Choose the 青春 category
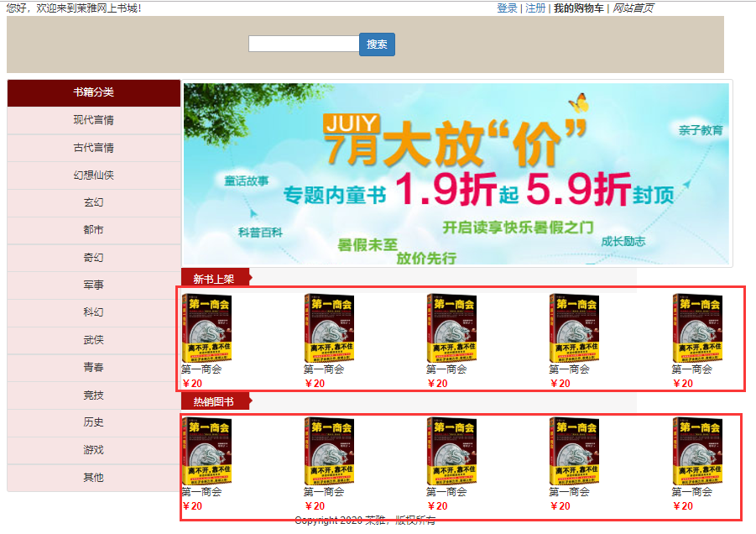Screen dimensions: 756x534 [x=93, y=368]
